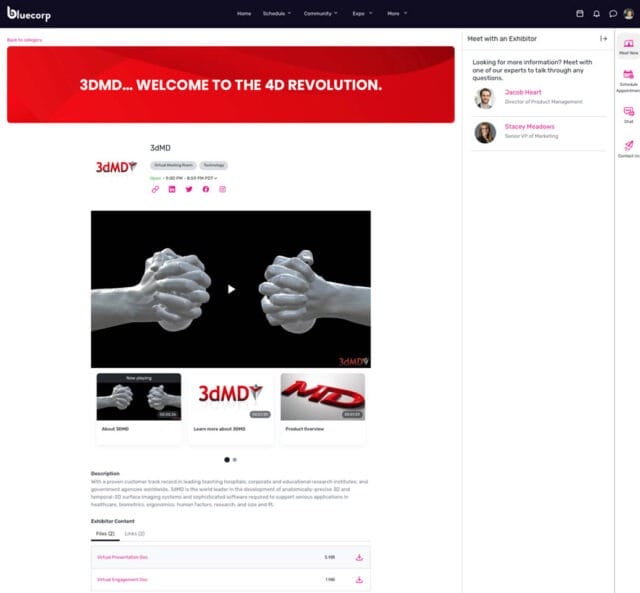Open Schedule Appointment in right sidebar
The height and width of the screenshot is (593, 640).
(x=629, y=81)
